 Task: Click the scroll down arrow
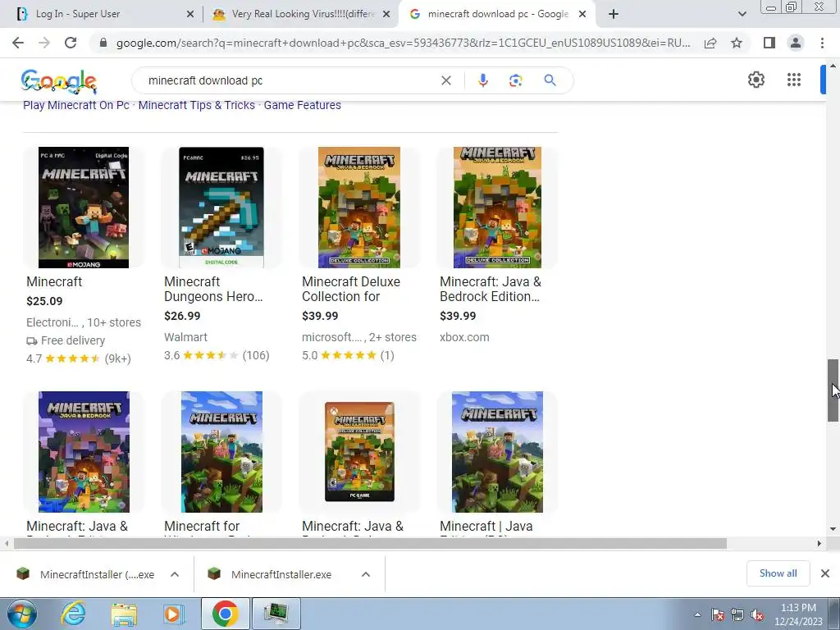833,529
